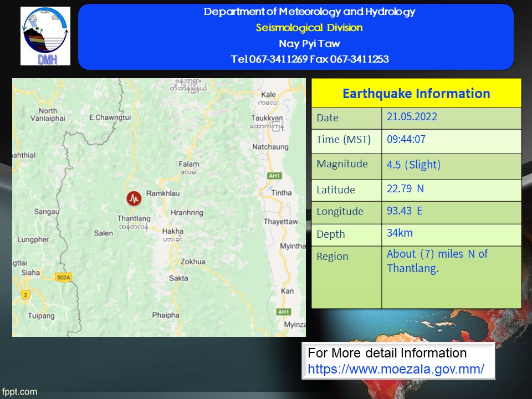532x399 pixels.
Task: Click the Salen label on map
Action: click(x=104, y=233)
